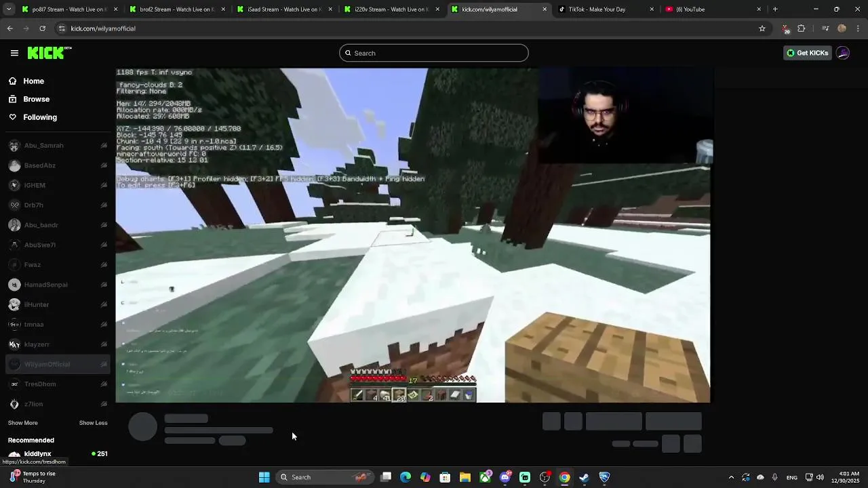Open the media control toolbar icon
This screenshot has height=488, width=868.
[825, 28]
